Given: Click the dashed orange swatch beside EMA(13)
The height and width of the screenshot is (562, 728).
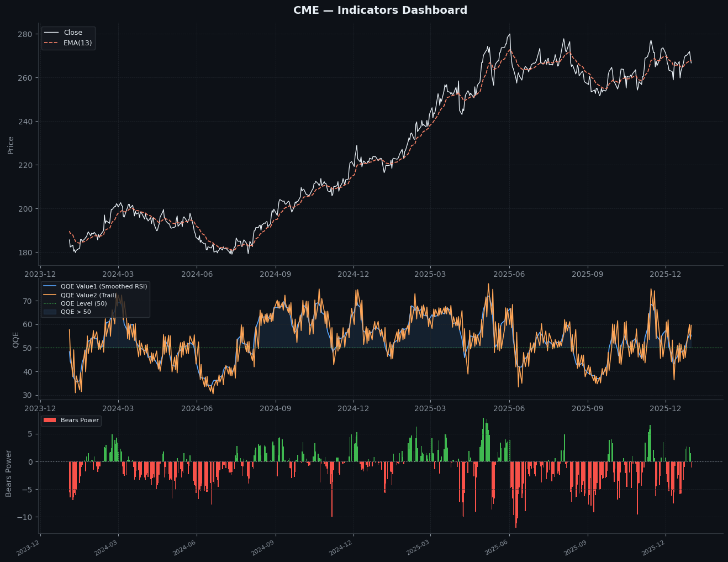Looking at the screenshot, I should 51,43.
